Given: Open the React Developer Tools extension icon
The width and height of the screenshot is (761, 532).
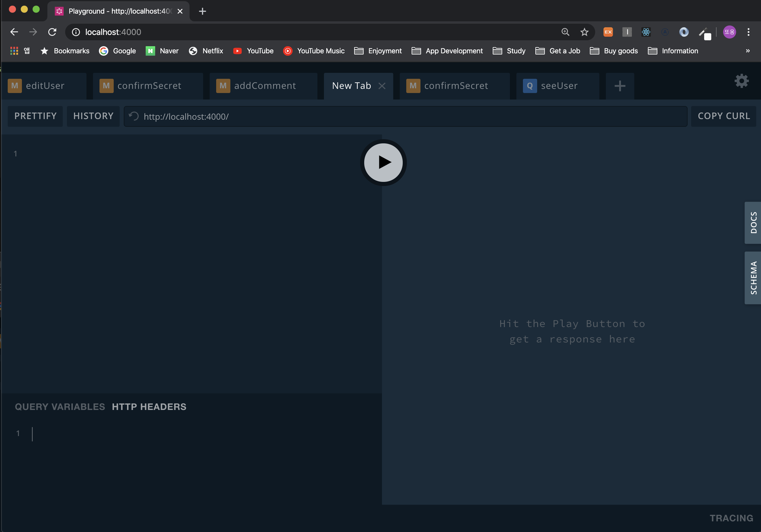Looking at the screenshot, I should pos(646,32).
